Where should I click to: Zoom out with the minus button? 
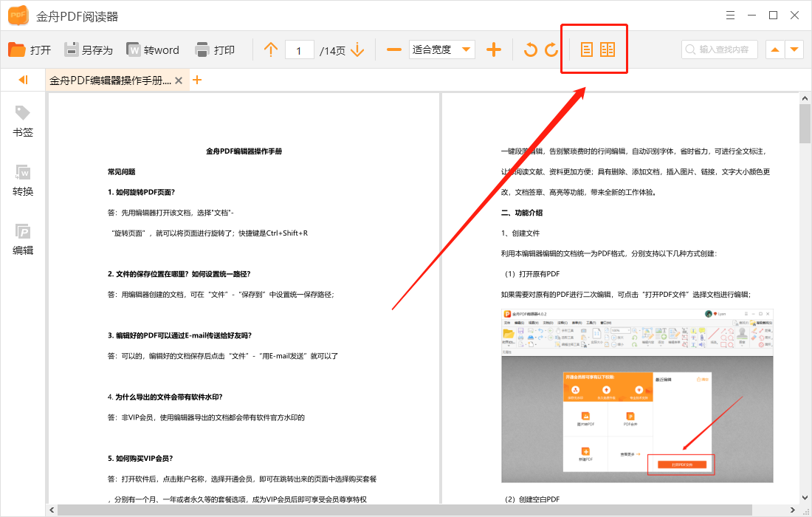pos(394,49)
